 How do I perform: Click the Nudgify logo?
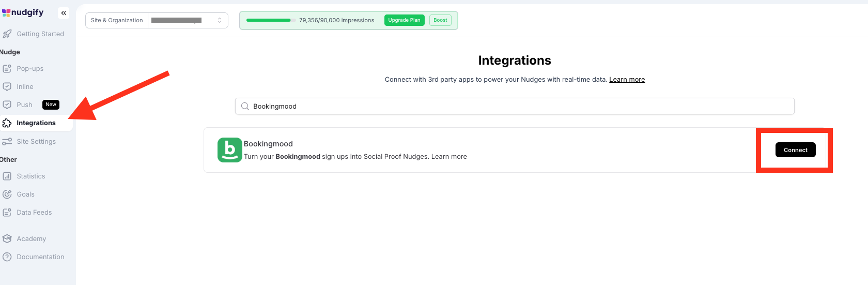[x=23, y=12]
